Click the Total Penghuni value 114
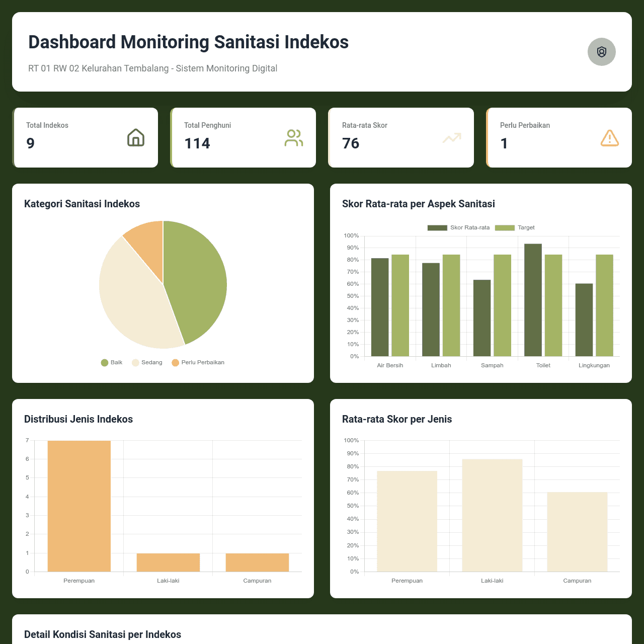 pyautogui.click(x=197, y=143)
